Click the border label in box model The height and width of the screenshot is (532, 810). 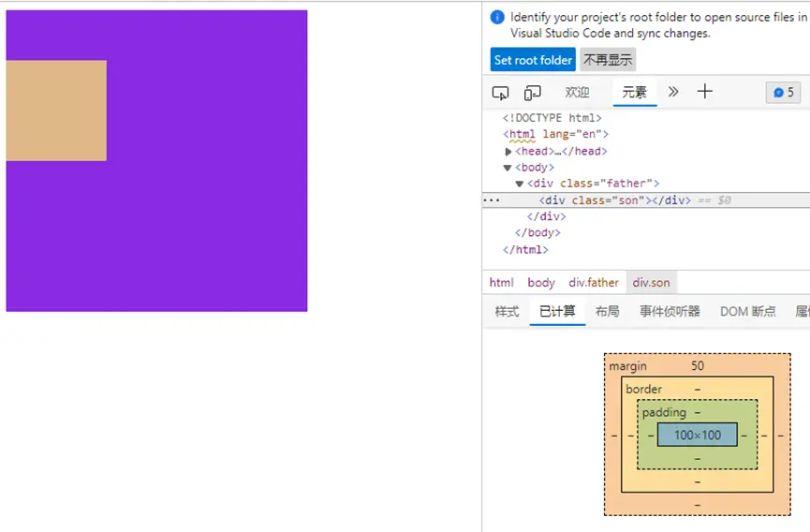point(643,389)
